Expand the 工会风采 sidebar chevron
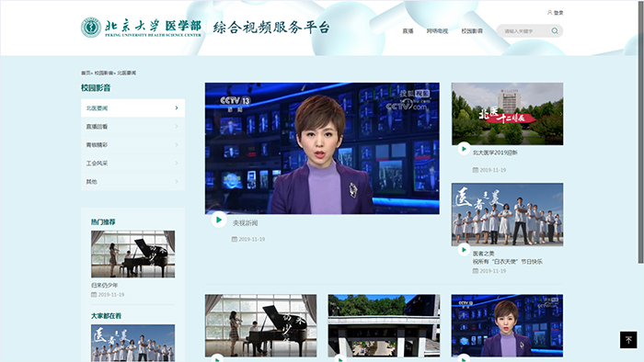This screenshot has width=644, height=362. (x=177, y=163)
